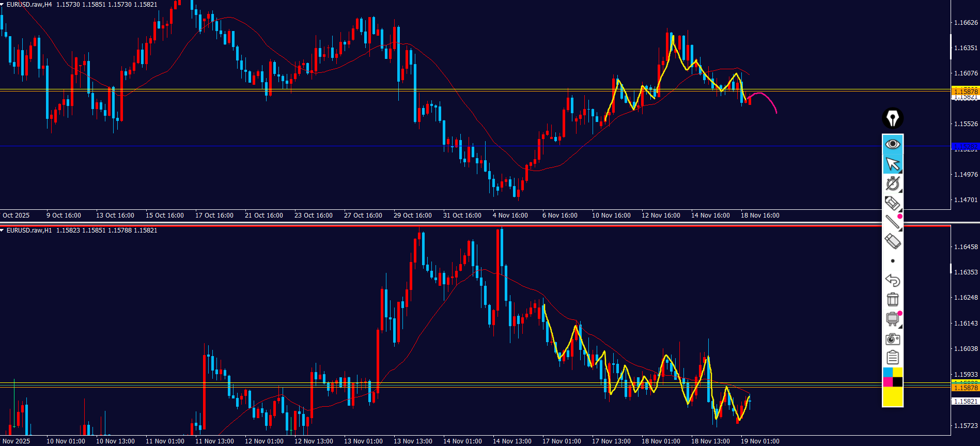Screen dimensions: 980x446
Task: Choose the magenta color swatch
Action: click(888, 382)
